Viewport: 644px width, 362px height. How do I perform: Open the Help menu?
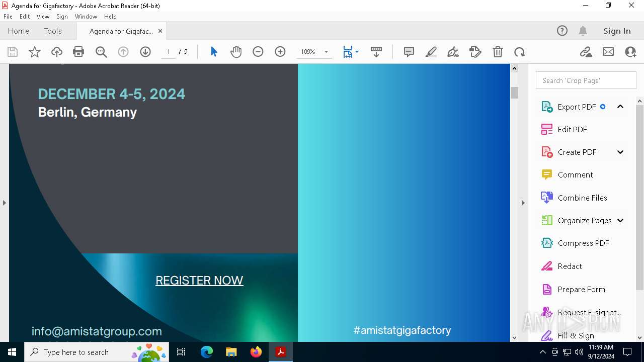click(110, 17)
